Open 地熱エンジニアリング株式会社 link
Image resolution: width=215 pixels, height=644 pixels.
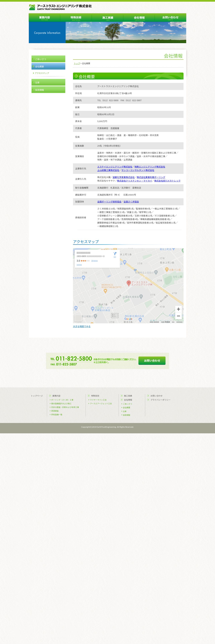pos(150,167)
